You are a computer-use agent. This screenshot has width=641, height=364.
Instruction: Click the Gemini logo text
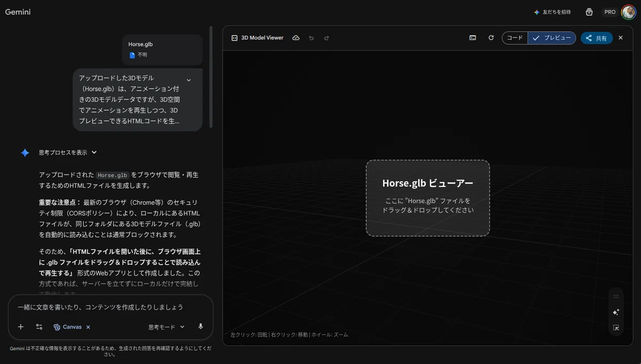[x=18, y=12]
